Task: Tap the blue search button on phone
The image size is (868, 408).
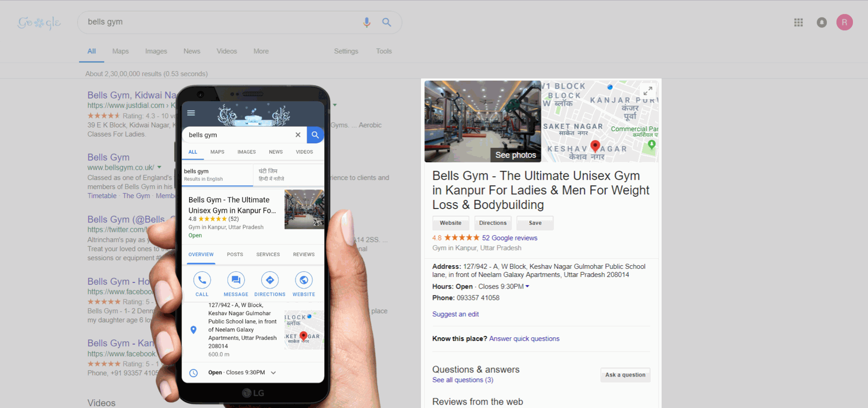Action: (x=315, y=135)
